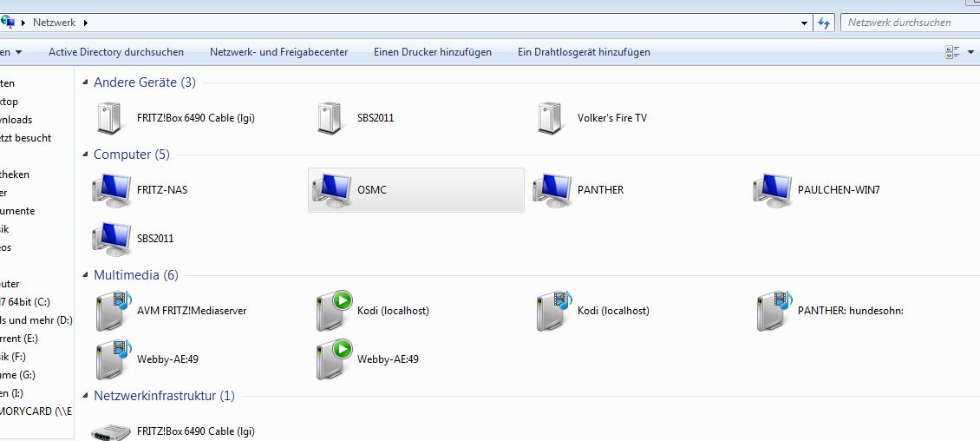Open Netzwerk- und Freigabecenter
The height and width of the screenshot is (441, 980).
coord(278,52)
